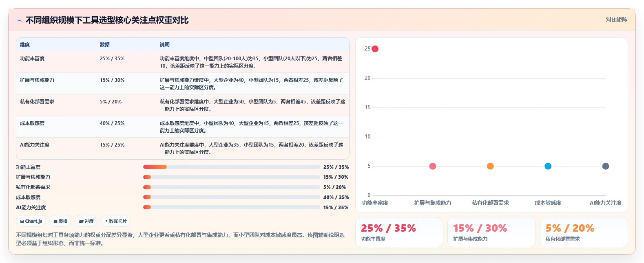Click the 功能丰富度 table row name

[32, 59]
